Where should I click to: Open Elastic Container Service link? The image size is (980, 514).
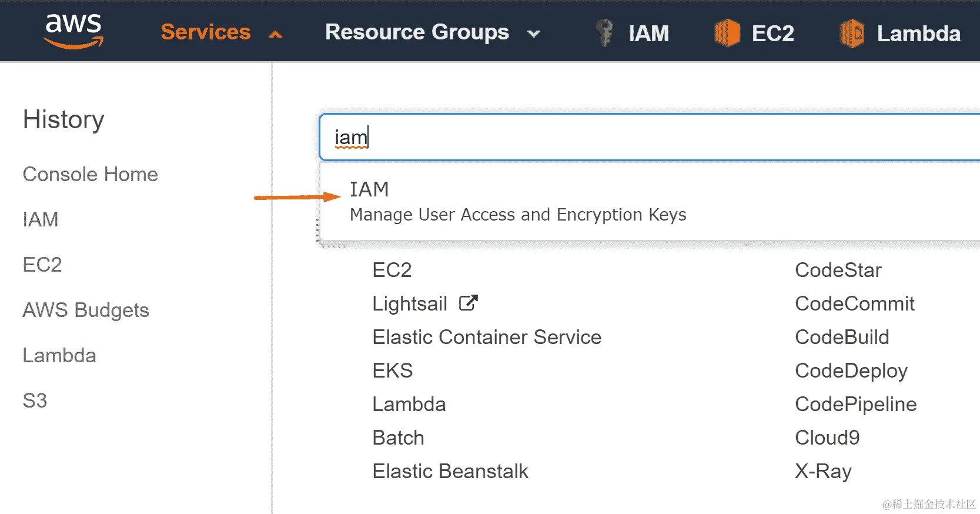[487, 337]
